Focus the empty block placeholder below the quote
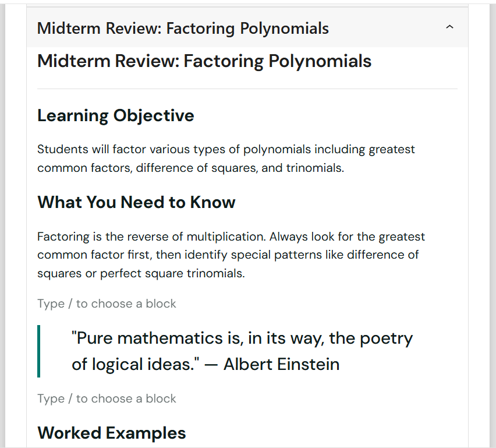Screen dimensions: 496x448 tap(107, 398)
